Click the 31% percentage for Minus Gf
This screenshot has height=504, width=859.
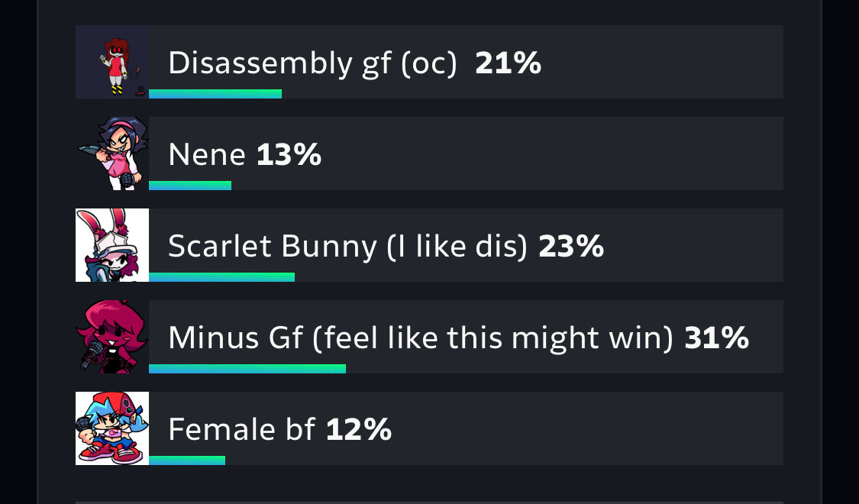point(716,338)
